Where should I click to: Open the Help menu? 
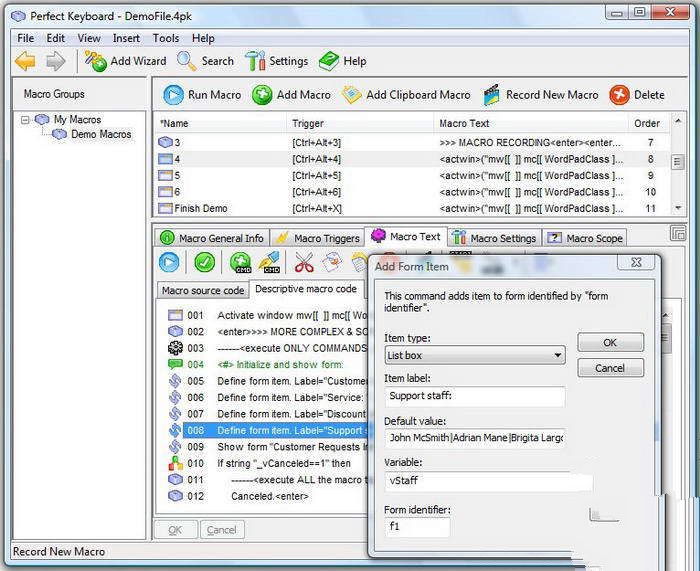point(203,38)
